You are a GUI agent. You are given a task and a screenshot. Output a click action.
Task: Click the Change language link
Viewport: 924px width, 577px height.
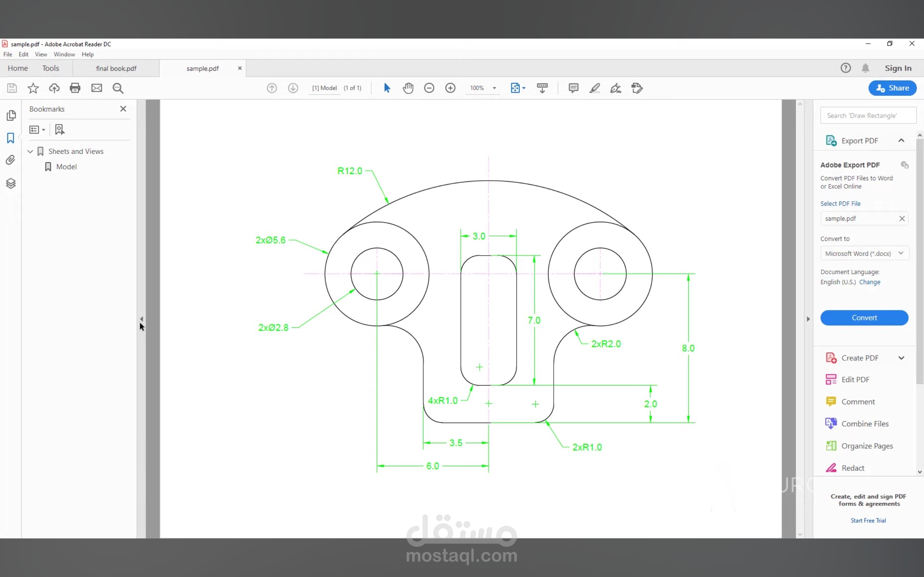(x=869, y=282)
